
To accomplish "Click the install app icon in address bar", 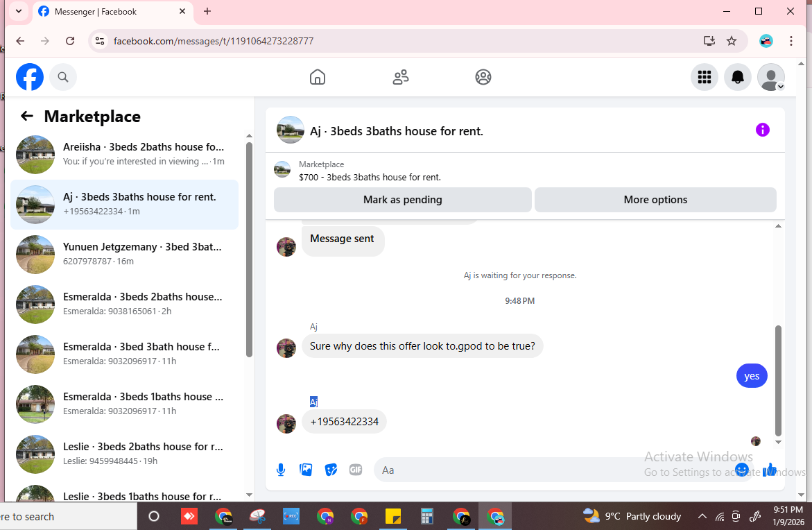I will pos(709,41).
